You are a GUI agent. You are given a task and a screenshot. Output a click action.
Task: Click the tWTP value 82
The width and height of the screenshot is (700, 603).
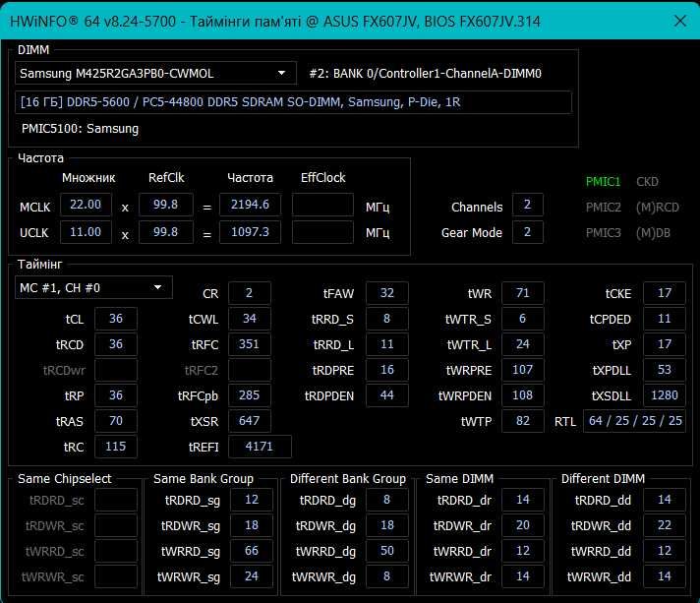523,421
